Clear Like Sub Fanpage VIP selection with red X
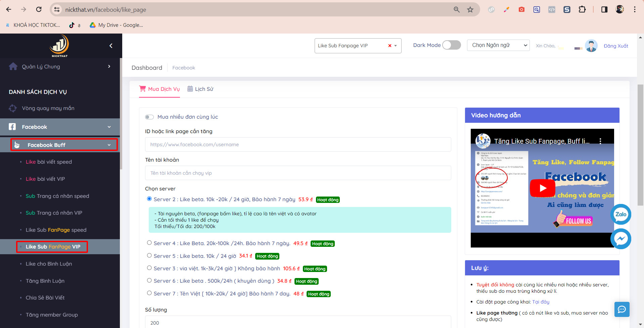 [x=390, y=46]
